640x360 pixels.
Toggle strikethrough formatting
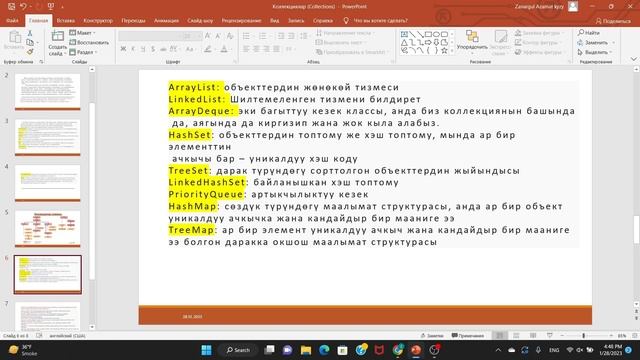pyautogui.click(x=163, y=49)
